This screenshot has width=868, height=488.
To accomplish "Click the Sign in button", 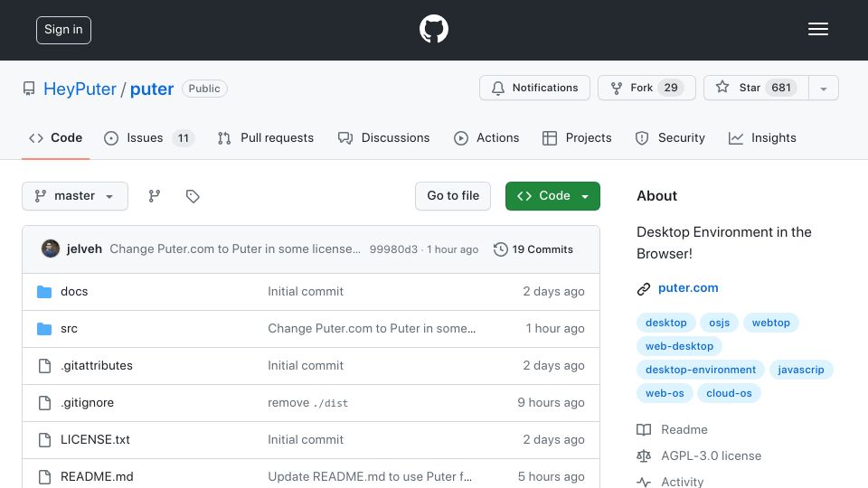I will click(63, 30).
